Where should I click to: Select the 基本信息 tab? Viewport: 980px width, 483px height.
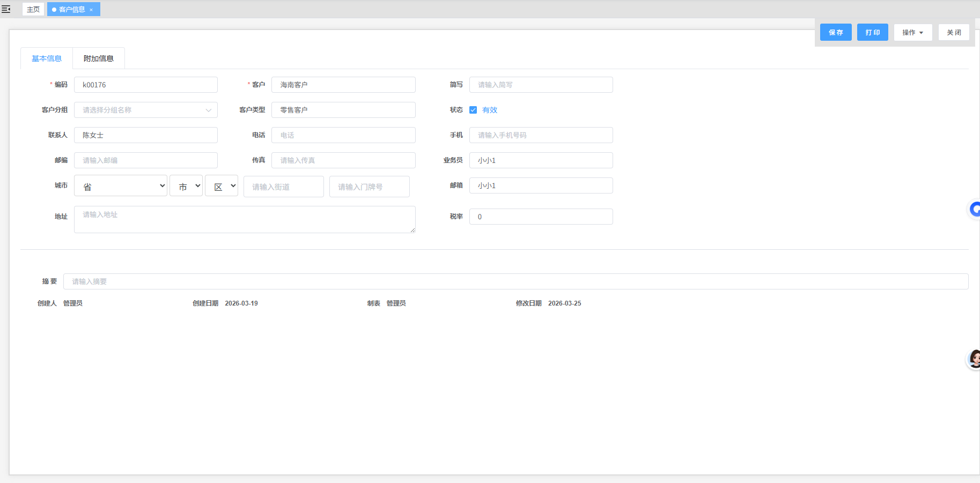47,58
